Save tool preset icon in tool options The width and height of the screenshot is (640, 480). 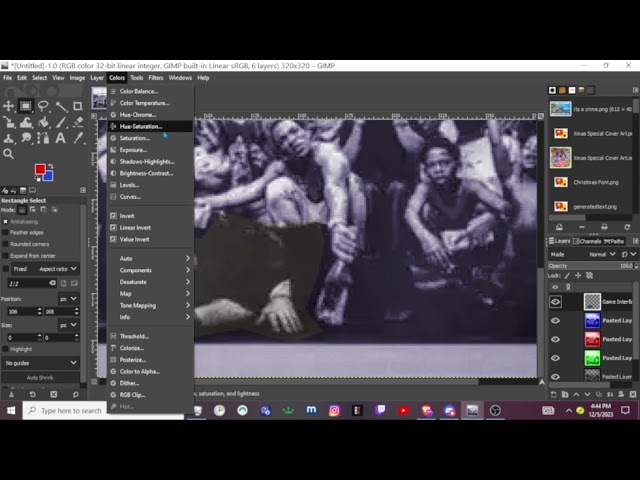(x=11, y=394)
